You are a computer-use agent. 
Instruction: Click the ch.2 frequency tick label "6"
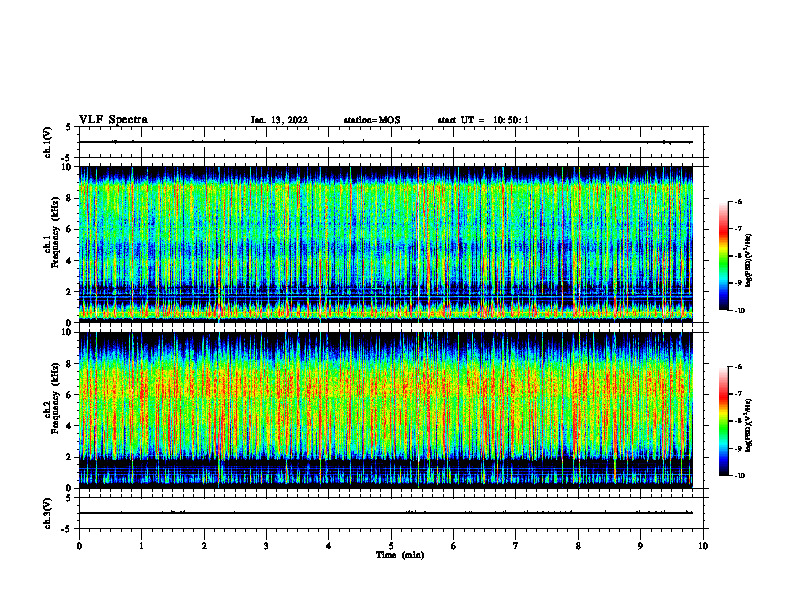coord(70,395)
